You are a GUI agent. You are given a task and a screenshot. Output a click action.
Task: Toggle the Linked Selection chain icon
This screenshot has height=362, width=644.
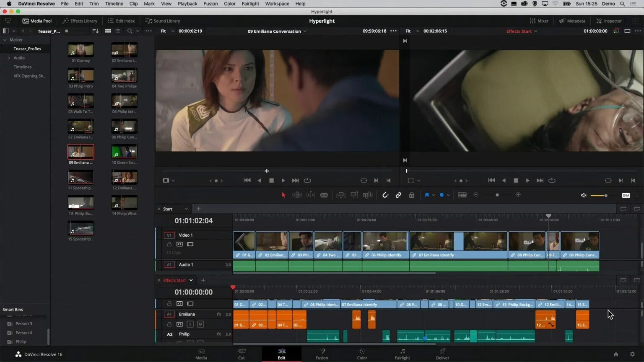(398, 195)
